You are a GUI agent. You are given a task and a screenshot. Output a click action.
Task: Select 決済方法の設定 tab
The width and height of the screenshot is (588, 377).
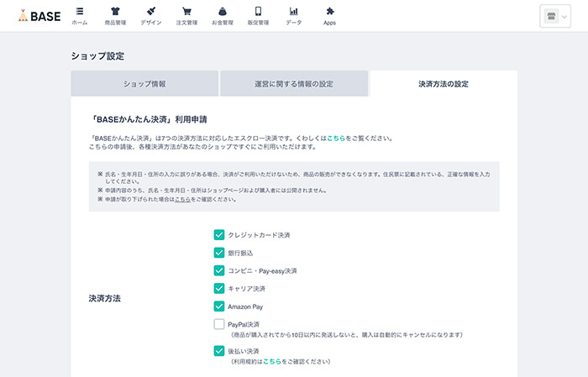(x=444, y=84)
